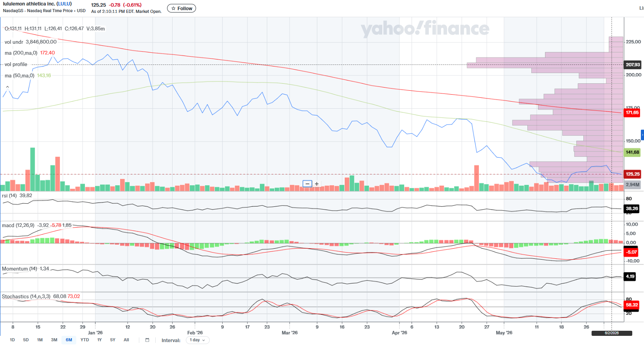
Task: Click the 225.00 price axis label
Action: 633,42
